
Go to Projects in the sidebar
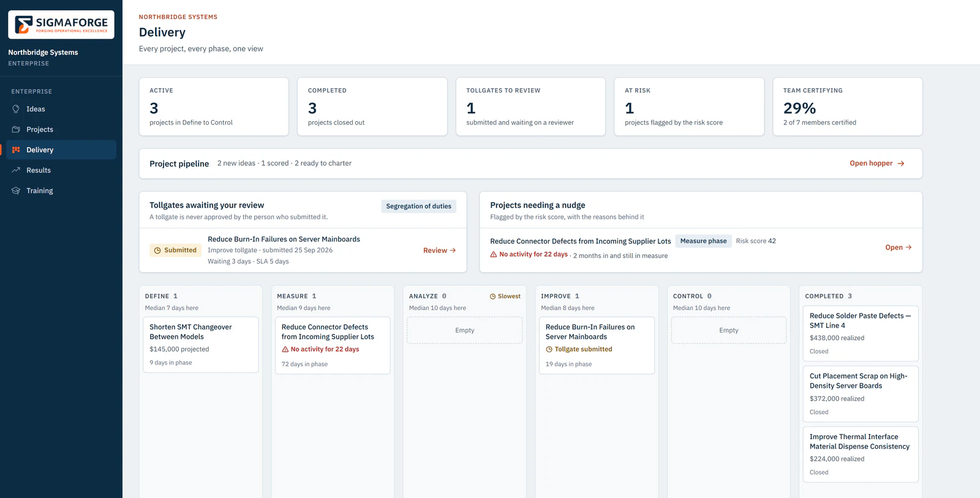click(x=61, y=129)
